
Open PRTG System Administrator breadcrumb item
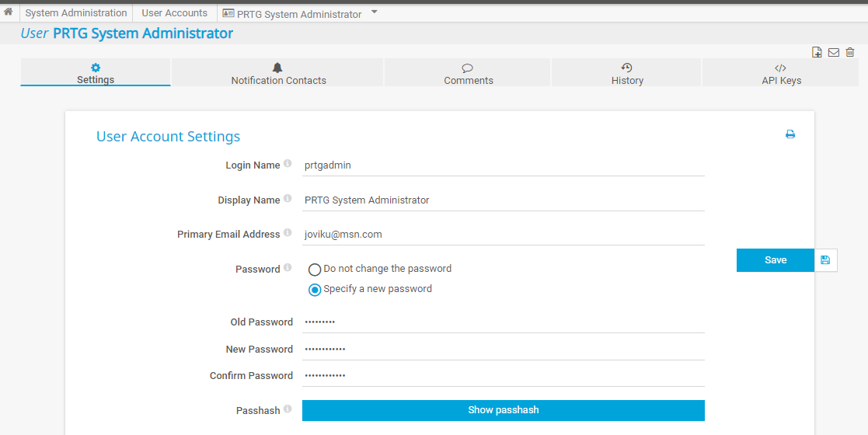(x=293, y=14)
